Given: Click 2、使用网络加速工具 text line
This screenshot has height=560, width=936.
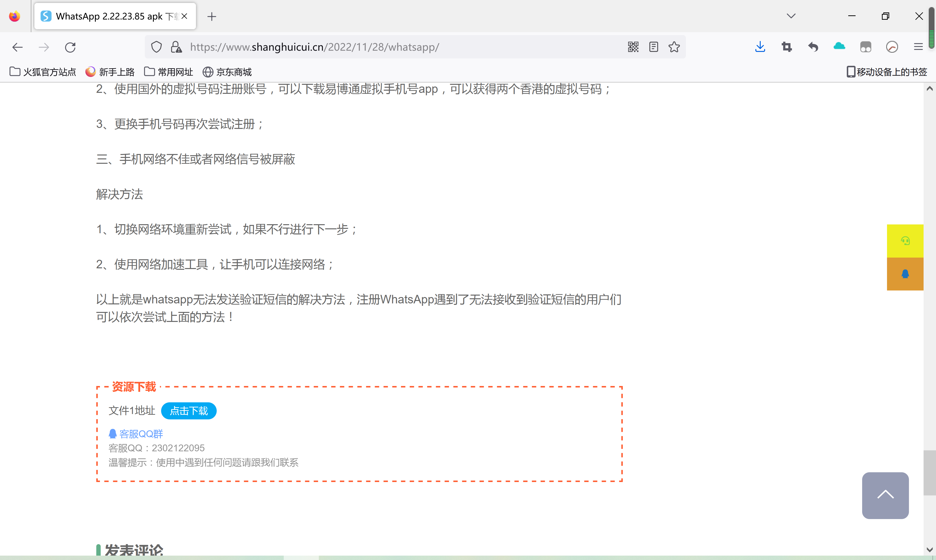Looking at the screenshot, I should pyautogui.click(x=215, y=264).
